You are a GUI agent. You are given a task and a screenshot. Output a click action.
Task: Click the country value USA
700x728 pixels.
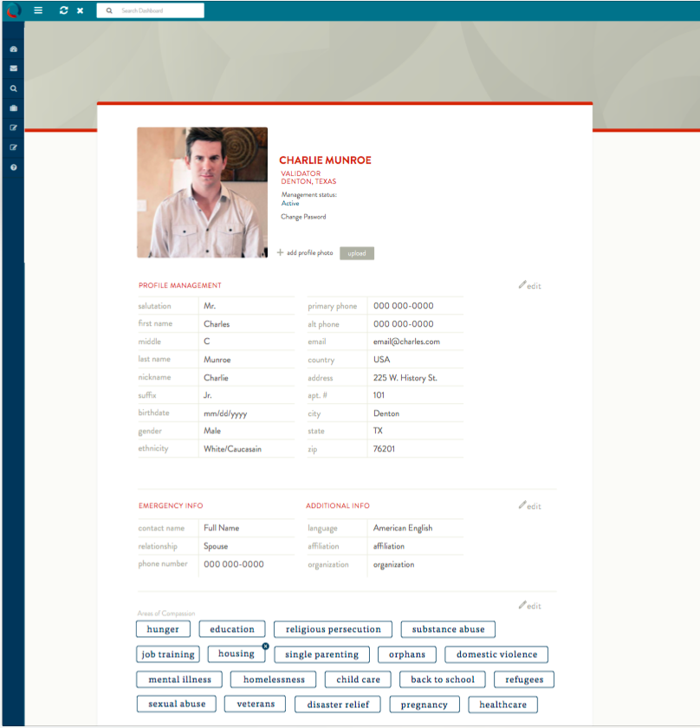click(381, 360)
